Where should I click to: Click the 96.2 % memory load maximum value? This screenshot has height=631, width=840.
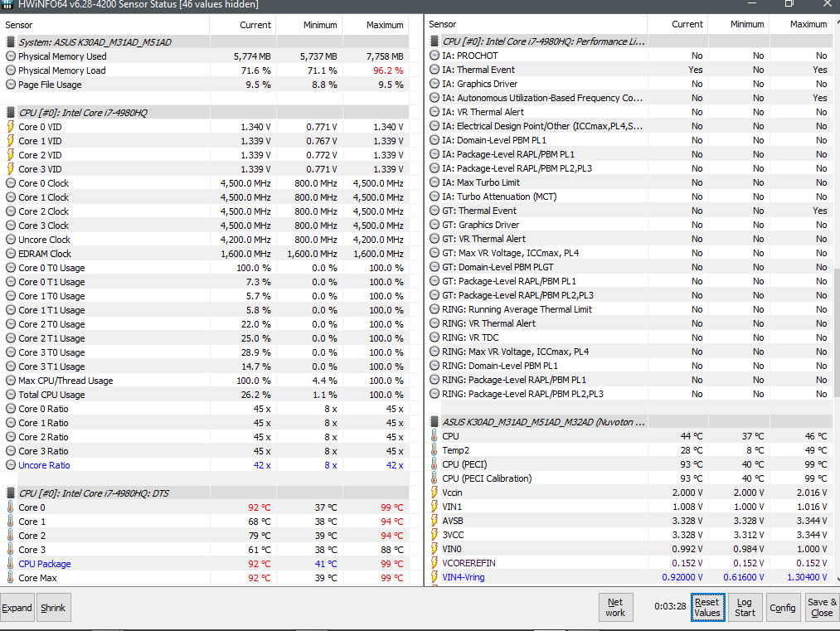coord(388,70)
